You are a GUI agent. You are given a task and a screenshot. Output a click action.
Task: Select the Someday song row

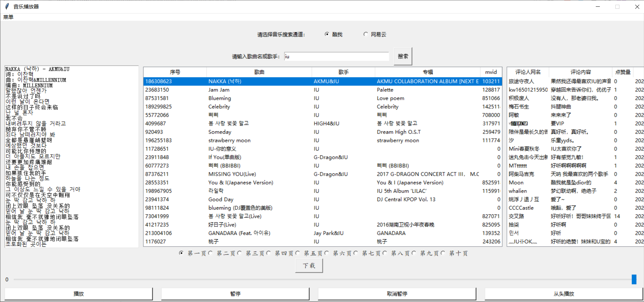point(323,132)
